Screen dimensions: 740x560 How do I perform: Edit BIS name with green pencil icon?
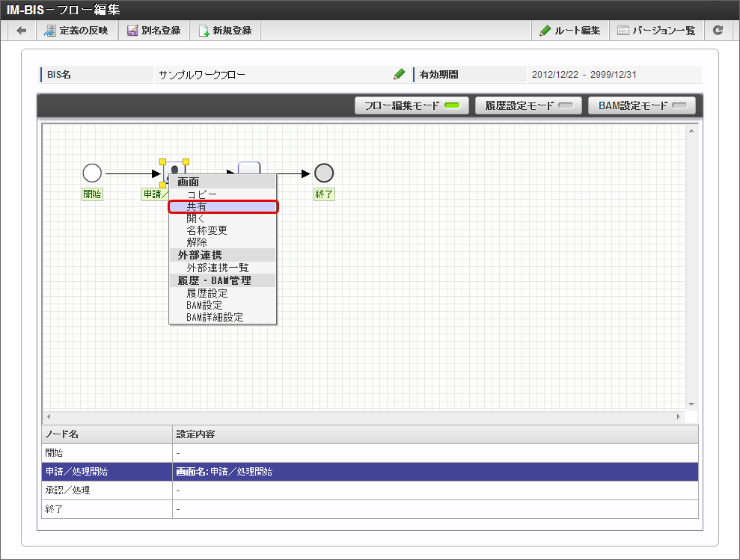[400, 74]
